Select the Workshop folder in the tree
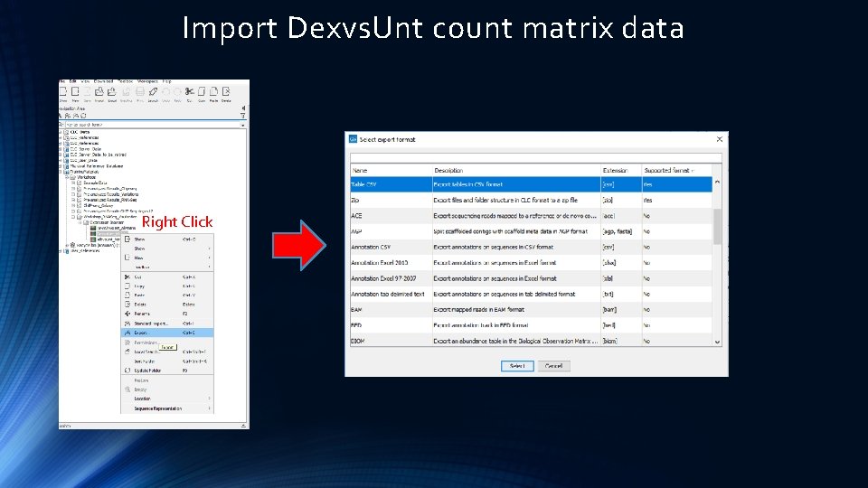 tap(87, 177)
